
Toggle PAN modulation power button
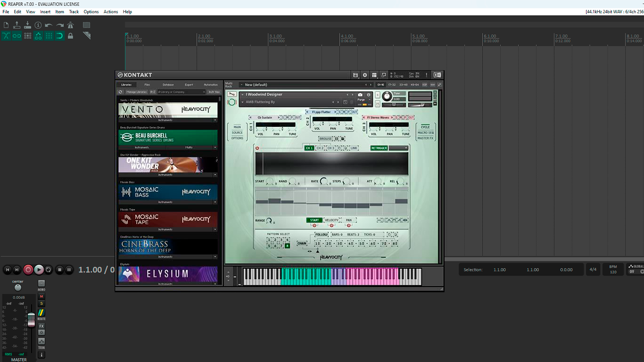(349, 225)
